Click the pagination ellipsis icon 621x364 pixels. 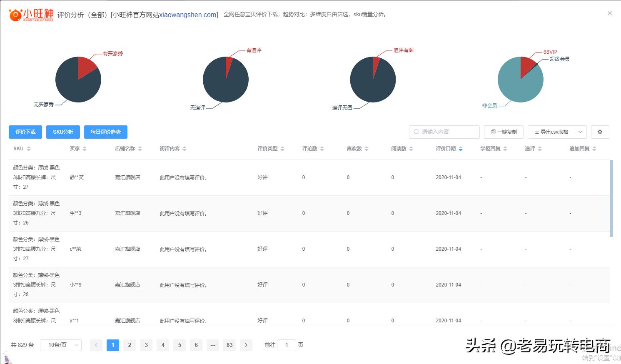pyautogui.click(x=212, y=345)
